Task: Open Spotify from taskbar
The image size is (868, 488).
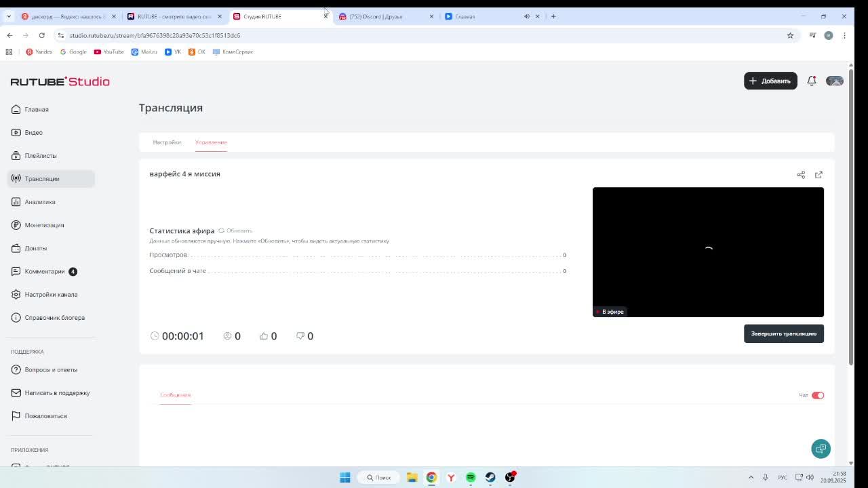Action: (471, 477)
